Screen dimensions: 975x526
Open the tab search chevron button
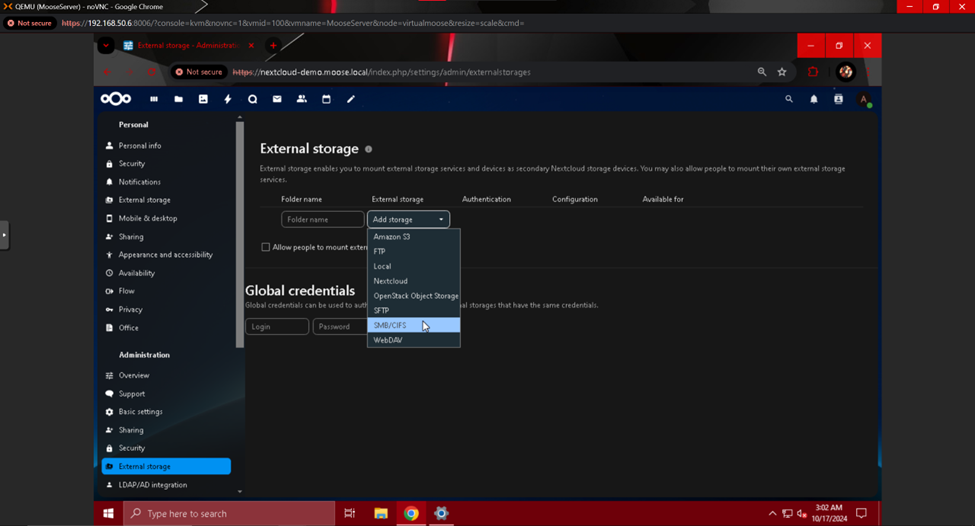106,45
